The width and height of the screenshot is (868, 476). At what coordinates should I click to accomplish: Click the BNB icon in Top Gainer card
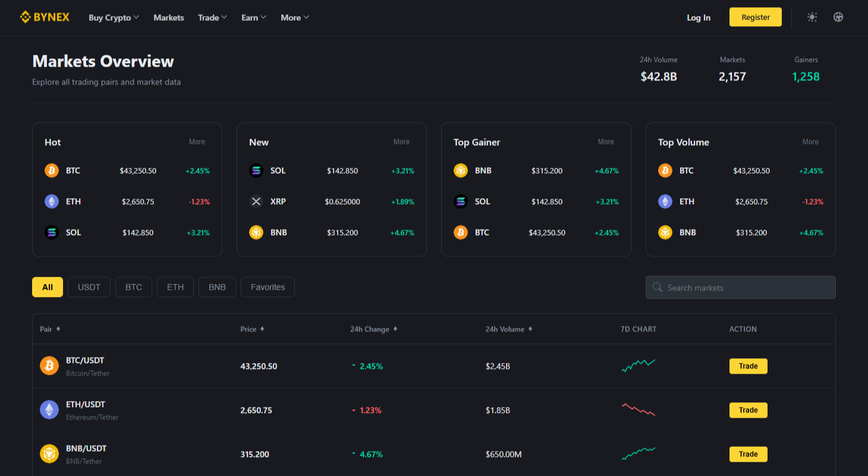pos(461,171)
